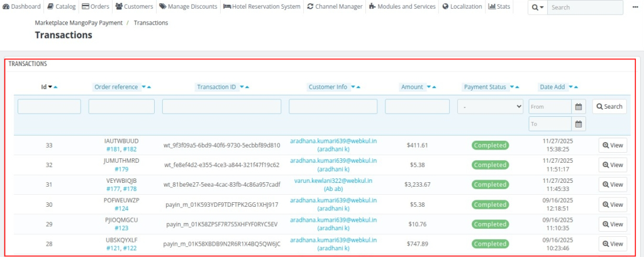Image resolution: width=644 pixels, height=257 pixels.
Task: Open varun.kewlani322@webkul.in customer link
Action: 333,180
